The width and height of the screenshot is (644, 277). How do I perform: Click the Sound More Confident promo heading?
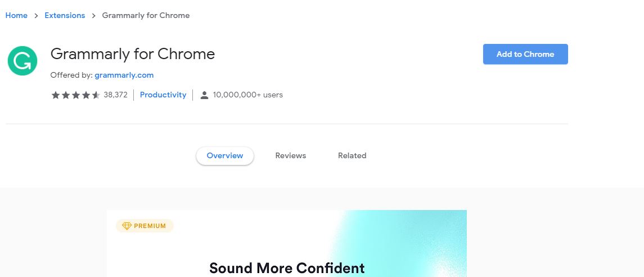coord(287,268)
